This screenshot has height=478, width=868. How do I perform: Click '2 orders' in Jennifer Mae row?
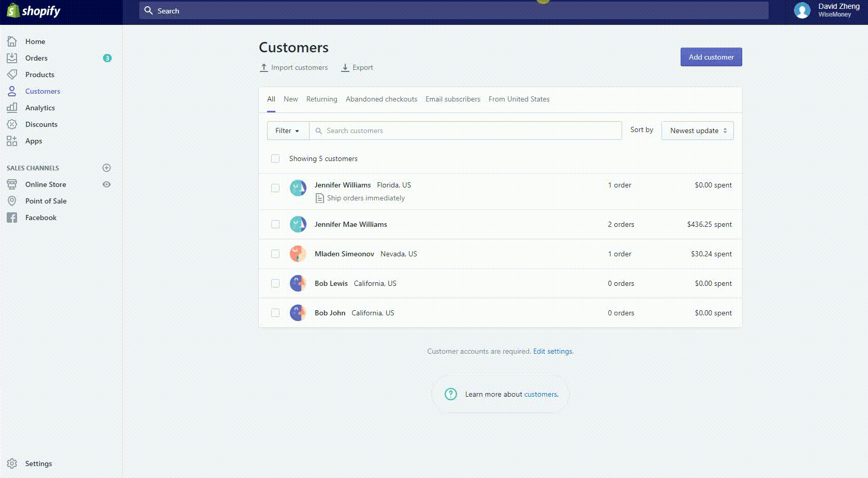pos(621,224)
